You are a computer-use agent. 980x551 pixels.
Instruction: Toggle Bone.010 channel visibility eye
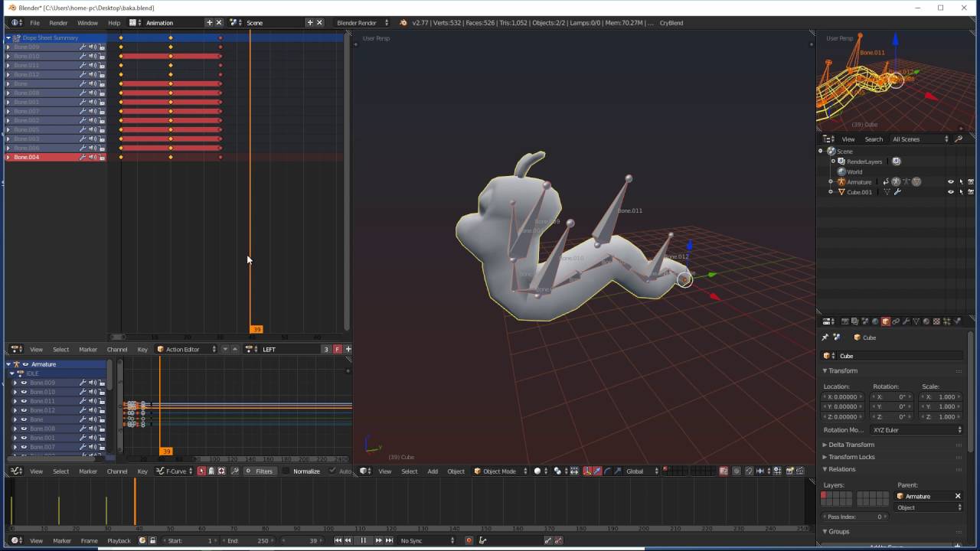click(24, 392)
